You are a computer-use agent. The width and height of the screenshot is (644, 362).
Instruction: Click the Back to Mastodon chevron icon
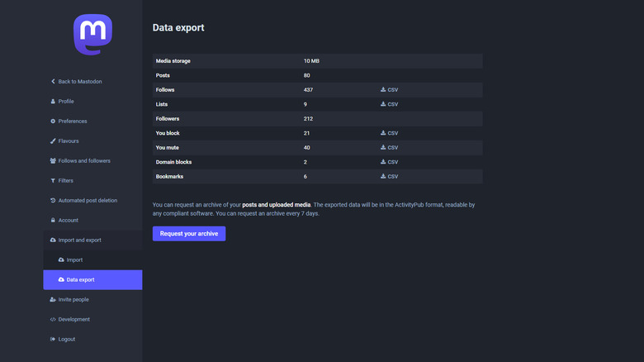click(x=53, y=82)
